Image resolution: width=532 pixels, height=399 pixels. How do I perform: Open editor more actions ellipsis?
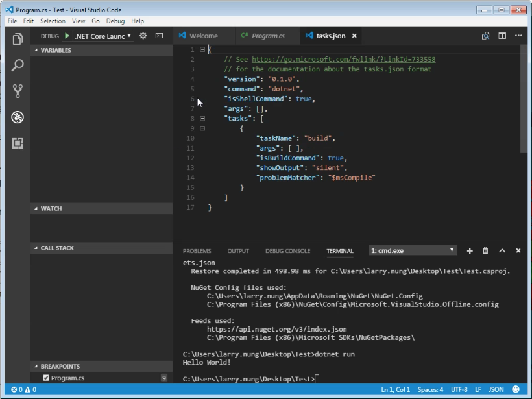518,36
